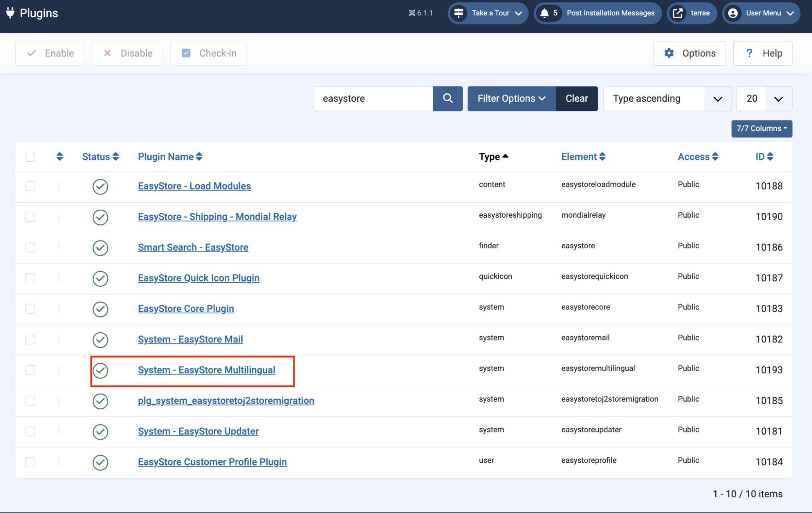Screen dimensions: 812x513
Task: Open the Take a Tour dropdown
Action: [488, 13]
